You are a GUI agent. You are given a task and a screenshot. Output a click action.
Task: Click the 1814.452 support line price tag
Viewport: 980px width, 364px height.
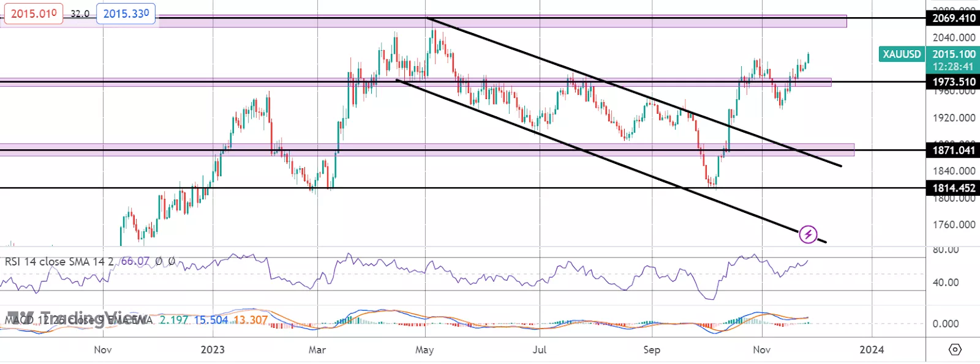(953, 188)
